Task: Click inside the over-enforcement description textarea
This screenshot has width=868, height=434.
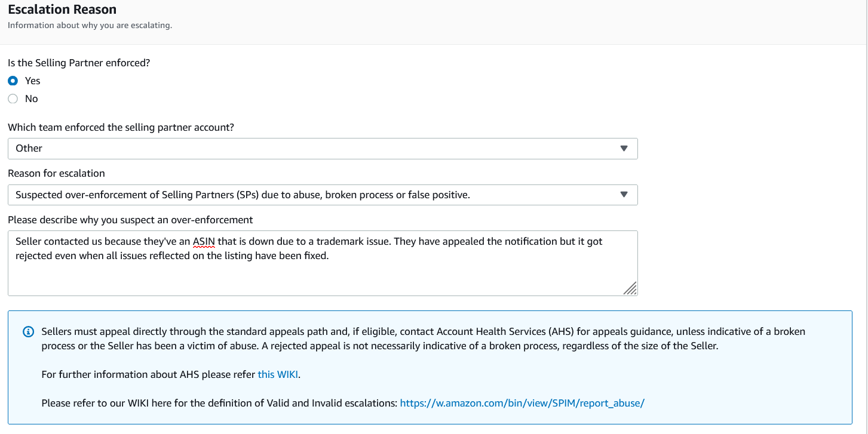Action: pyautogui.click(x=323, y=263)
